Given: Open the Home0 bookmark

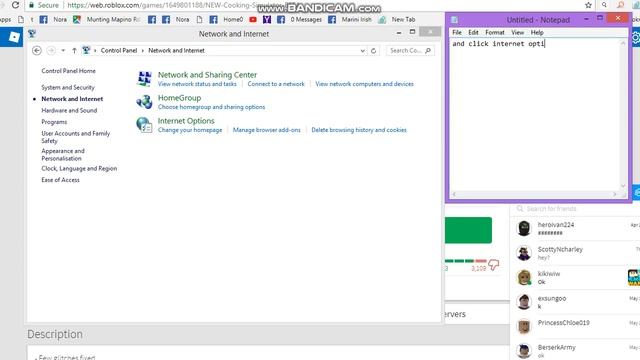Looking at the screenshot, I should (x=226, y=20).
